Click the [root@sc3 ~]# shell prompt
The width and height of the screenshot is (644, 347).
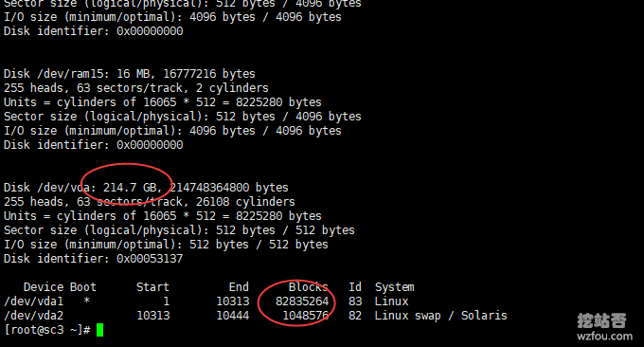(46, 330)
